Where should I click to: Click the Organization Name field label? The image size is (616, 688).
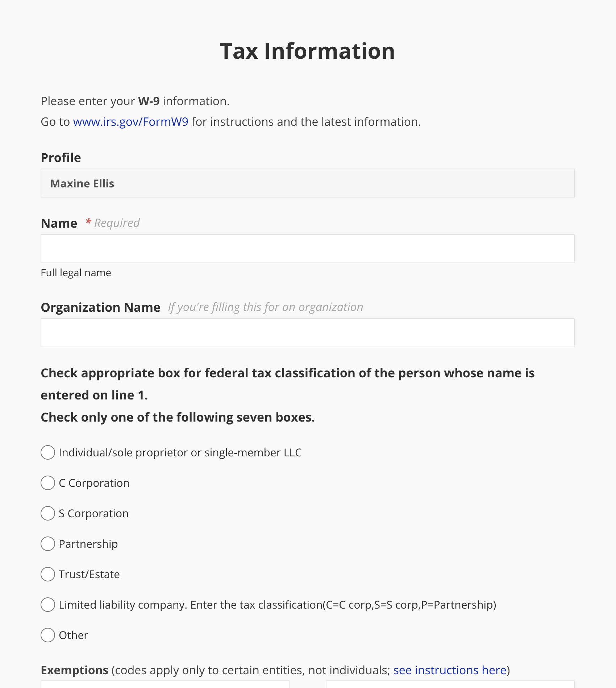tap(100, 307)
